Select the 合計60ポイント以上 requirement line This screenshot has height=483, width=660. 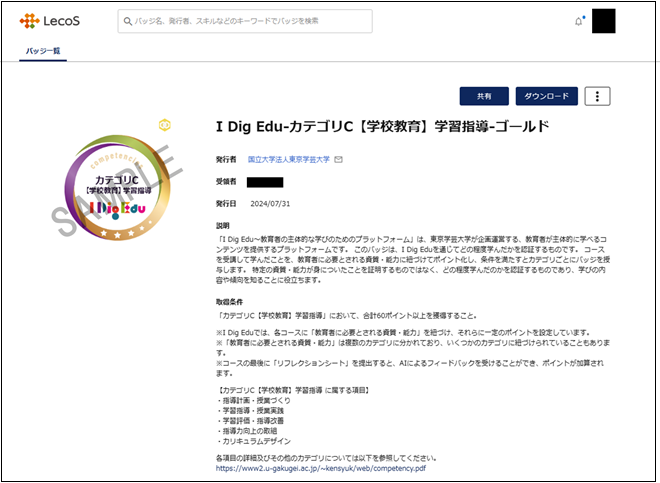click(x=346, y=316)
